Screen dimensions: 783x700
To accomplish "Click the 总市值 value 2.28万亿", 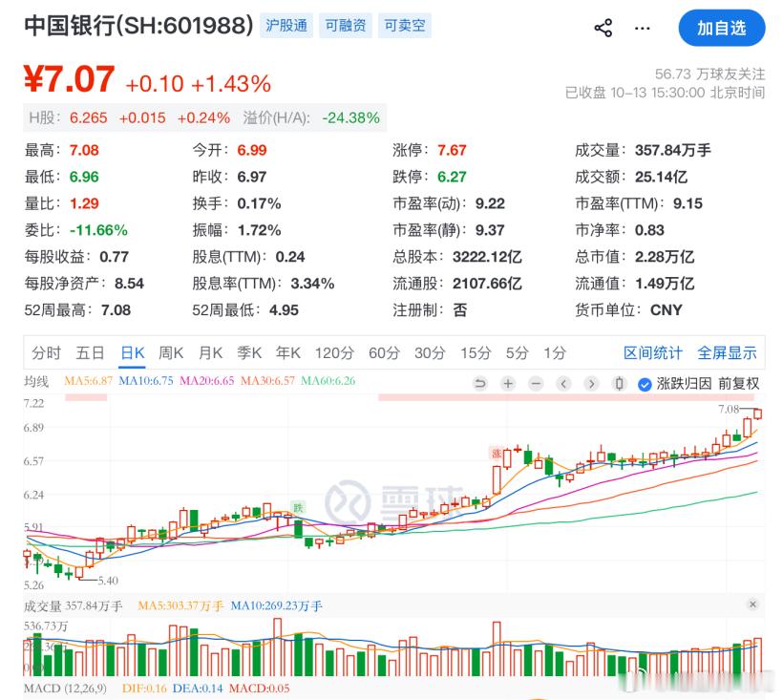I will [665, 257].
